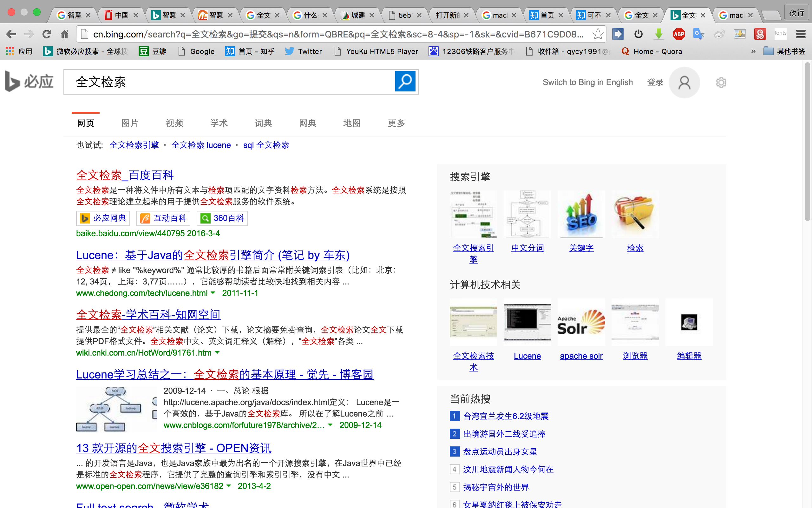This screenshot has height=508, width=812.
Task: Click the picture download extension icon
Action: (x=740, y=34)
